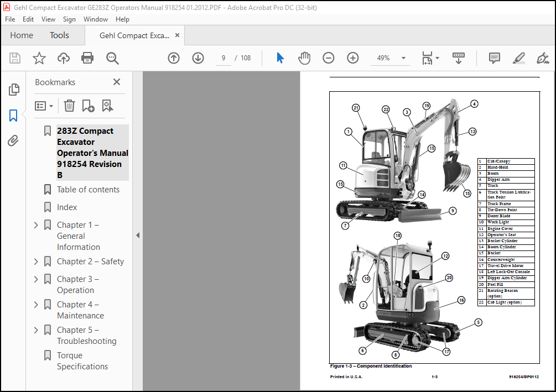This screenshot has height=392, width=556.
Task: Expand Chapter 1 General Information bookmark
Action: 36,225
